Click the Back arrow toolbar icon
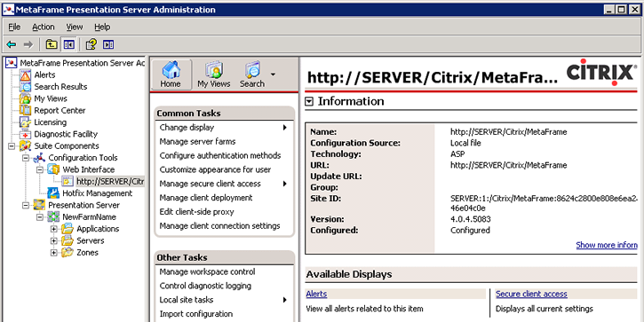This screenshot has height=322, width=644. pyautogui.click(x=12, y=44)
